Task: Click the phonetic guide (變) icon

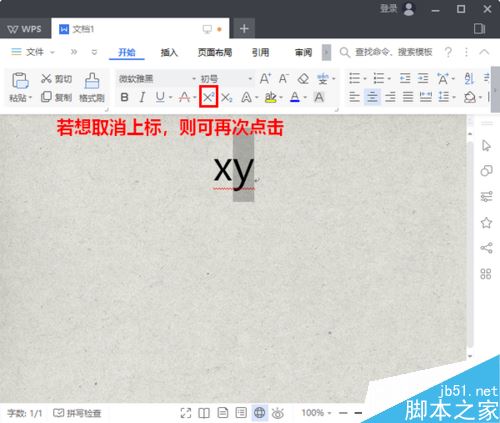Action: coord(323,79)
